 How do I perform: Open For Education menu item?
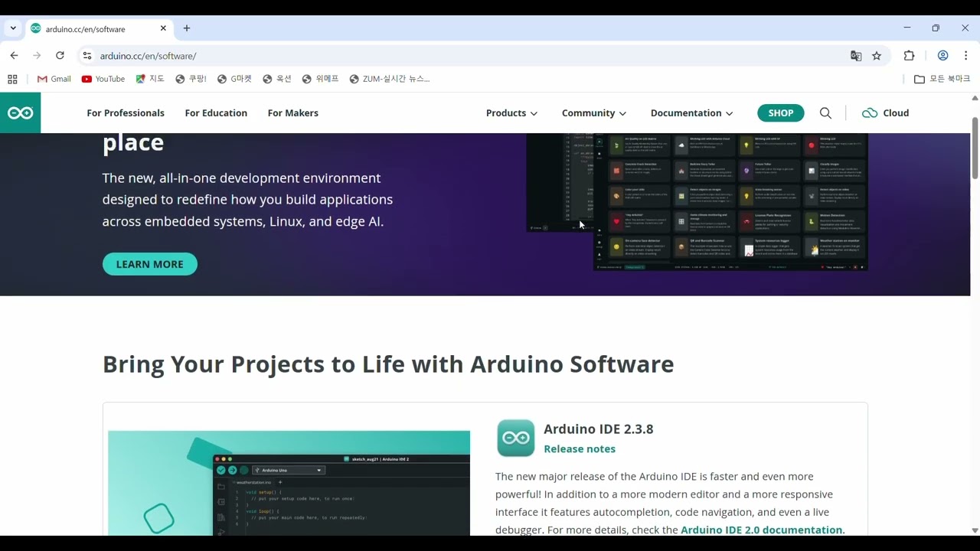[216, 113]
